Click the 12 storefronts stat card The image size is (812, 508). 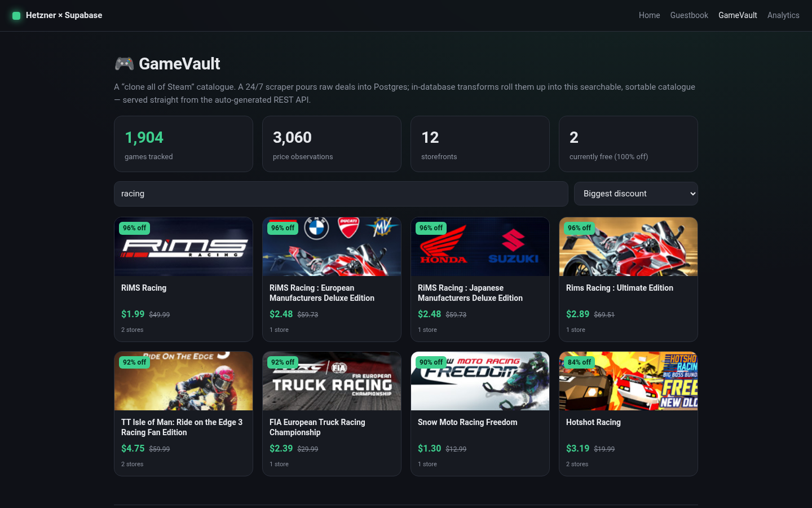[480, 144]
